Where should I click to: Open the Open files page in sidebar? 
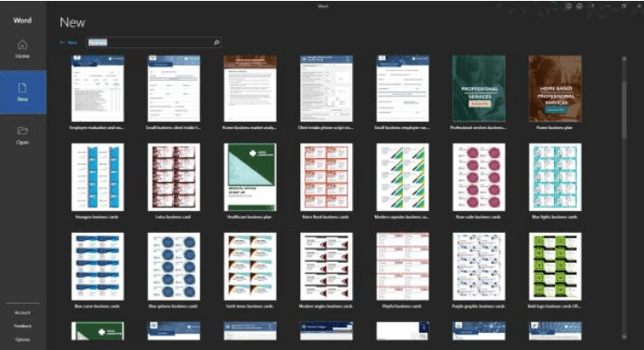coord(23,135)
